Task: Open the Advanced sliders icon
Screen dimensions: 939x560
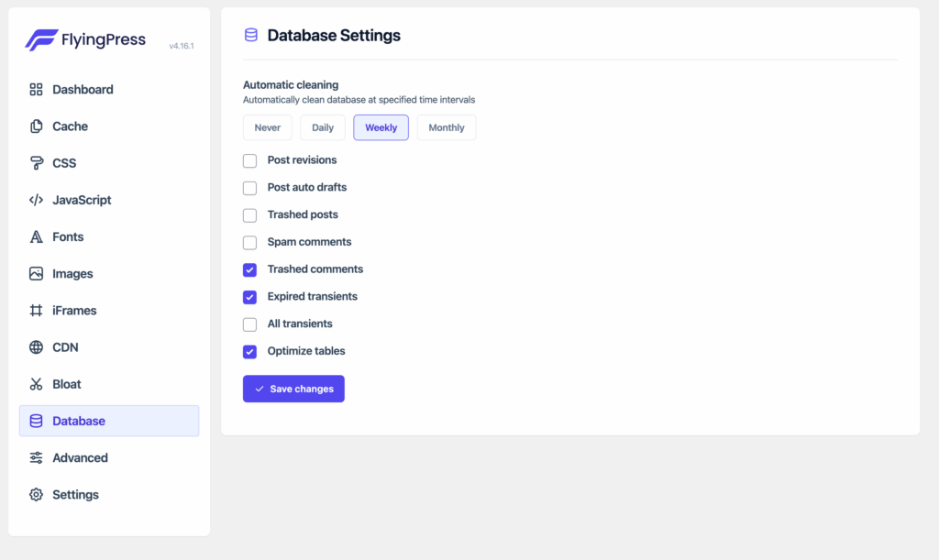Action: click(x=36, y=457)
